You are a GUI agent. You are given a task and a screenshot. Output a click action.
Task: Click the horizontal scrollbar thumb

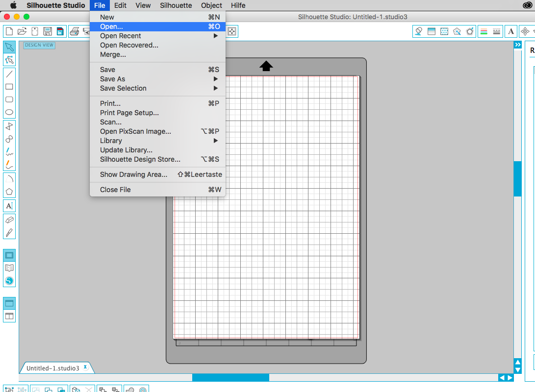pos(230,378)
